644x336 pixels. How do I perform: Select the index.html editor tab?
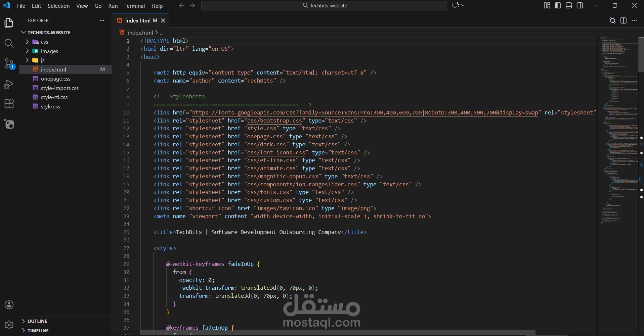click(140, 20)
